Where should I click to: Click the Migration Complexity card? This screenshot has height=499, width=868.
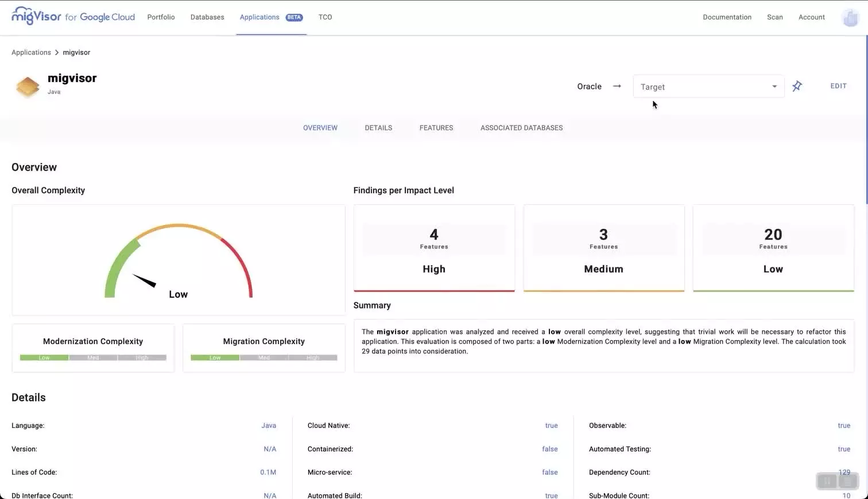[264, 348]
